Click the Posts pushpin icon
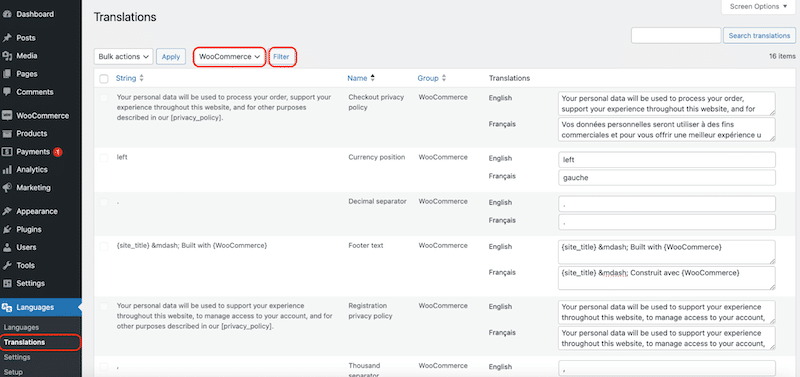 point(7,38)
